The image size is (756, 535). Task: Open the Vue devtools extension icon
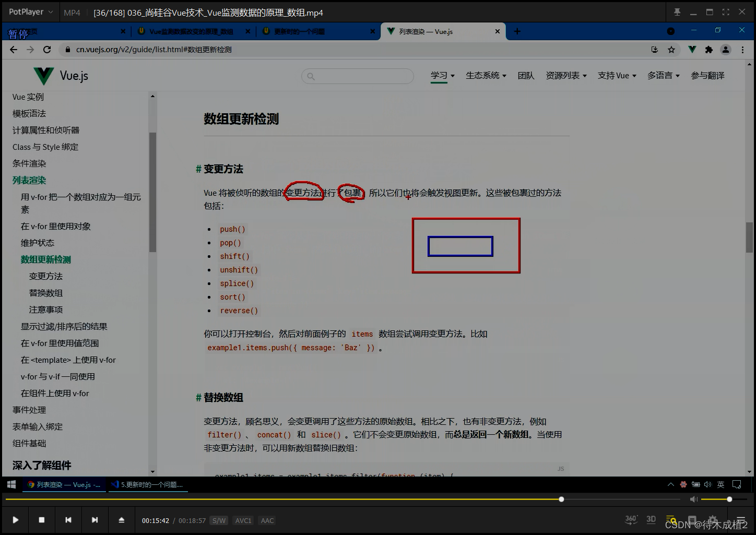[x=692, y=50]
